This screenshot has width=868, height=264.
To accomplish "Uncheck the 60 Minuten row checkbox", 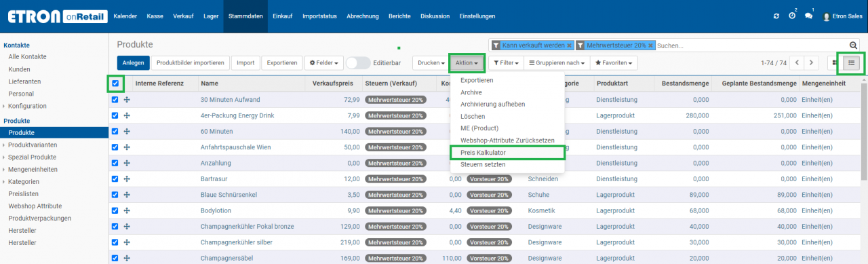I will (115, 131).
